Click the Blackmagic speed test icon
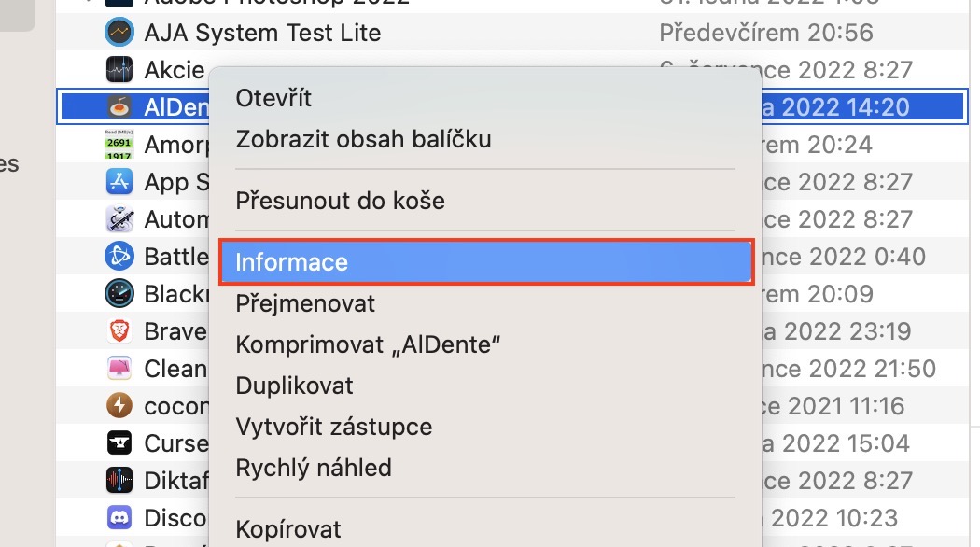980x547 pixels. [119, 294]
